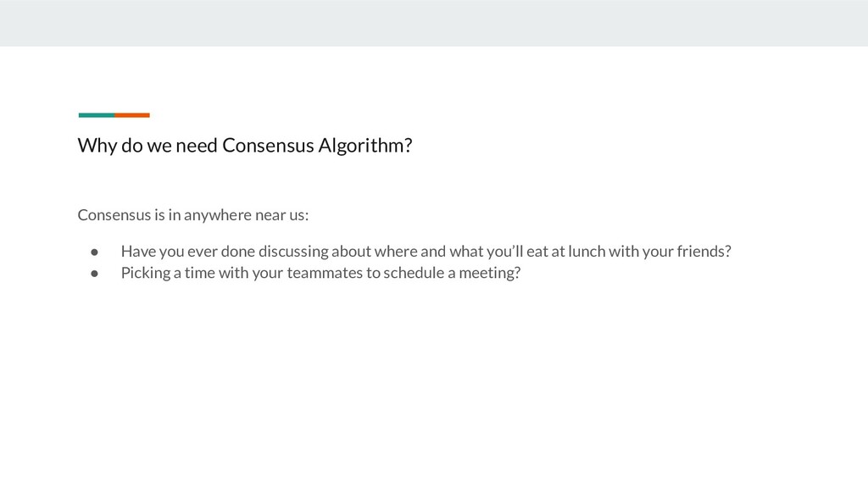Select the bullet about scheduling a meeting
This screenshot has height=488, width=868.
pos(320,273)
